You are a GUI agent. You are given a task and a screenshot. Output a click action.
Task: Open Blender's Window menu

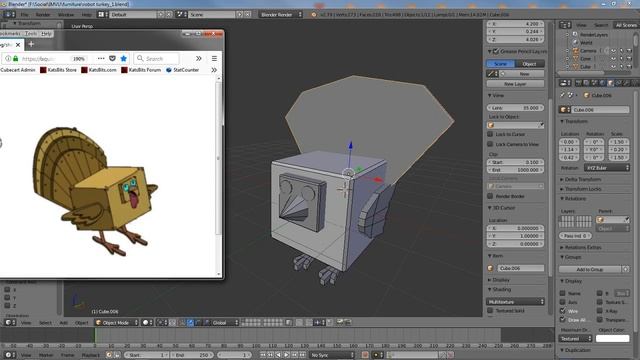66,15
